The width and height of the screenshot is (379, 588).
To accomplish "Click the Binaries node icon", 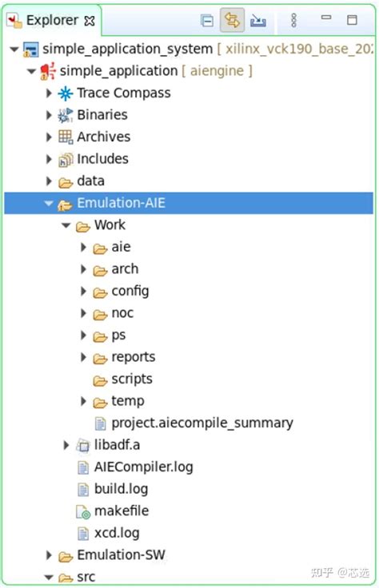I will point(65,115).
